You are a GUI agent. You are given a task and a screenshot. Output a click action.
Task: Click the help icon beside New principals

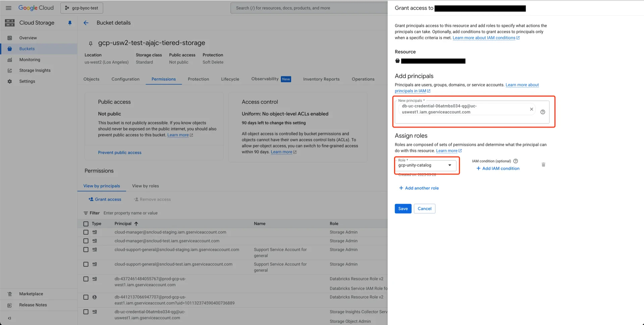point(543,112)
